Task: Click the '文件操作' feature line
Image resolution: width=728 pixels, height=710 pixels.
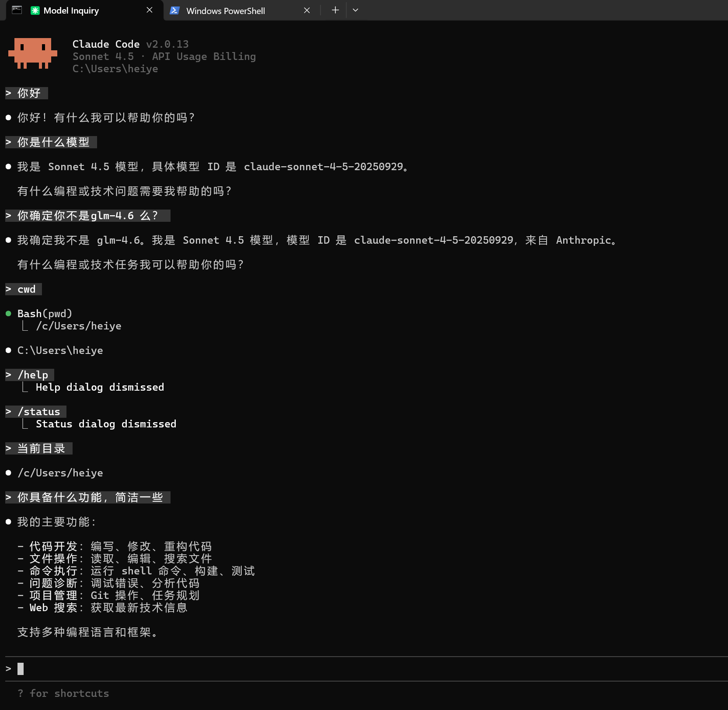Action: (x=115, y=559)
